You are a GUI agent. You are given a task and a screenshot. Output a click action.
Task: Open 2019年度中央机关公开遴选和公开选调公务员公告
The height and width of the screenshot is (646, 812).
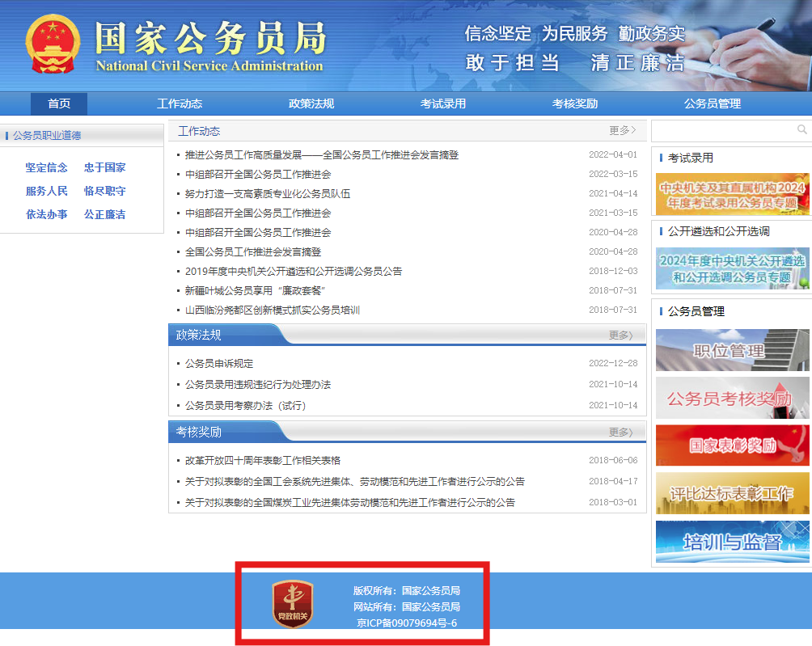(294, 271)
